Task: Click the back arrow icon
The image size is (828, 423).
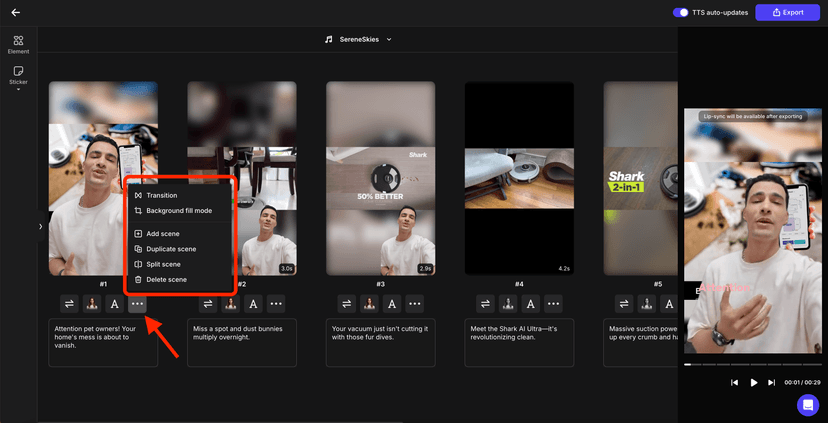Action: coord(15,13)
